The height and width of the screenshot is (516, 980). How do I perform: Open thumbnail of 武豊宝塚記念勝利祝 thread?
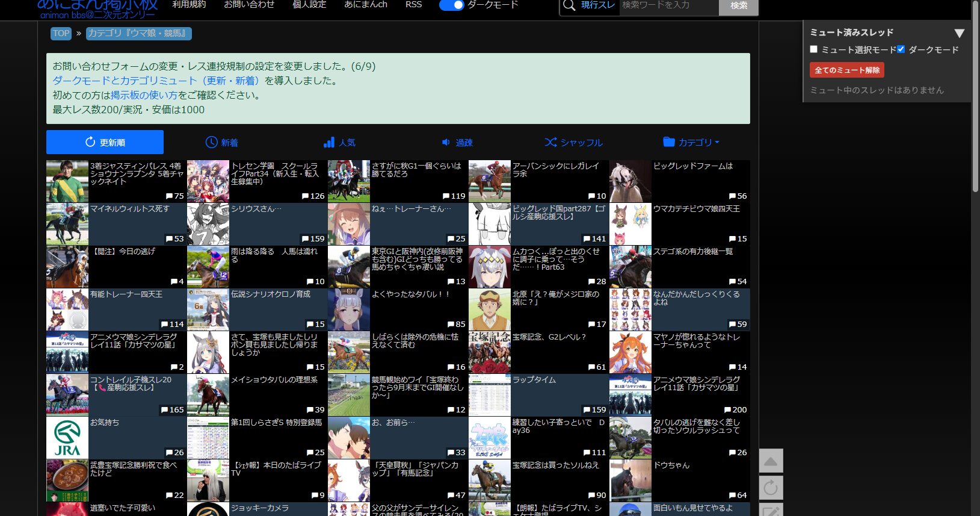coord(67,480)
